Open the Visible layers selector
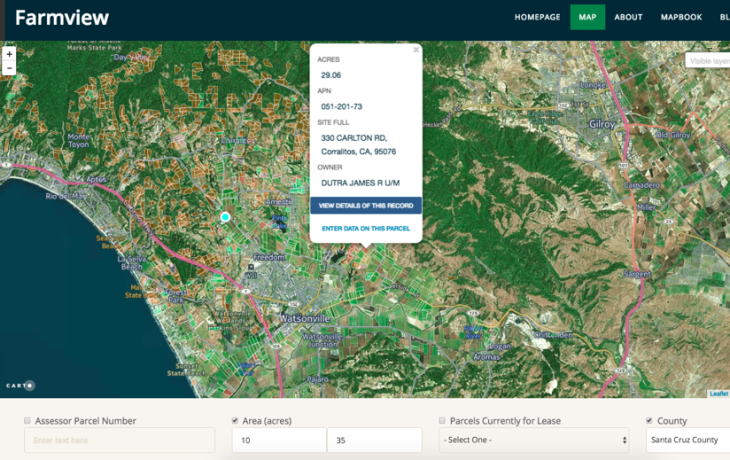The width and height of the screenshot is (730, 460). click(708, 61)
